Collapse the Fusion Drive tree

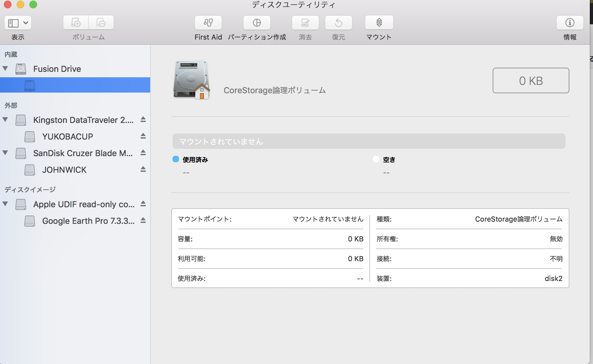coord(5,68)
